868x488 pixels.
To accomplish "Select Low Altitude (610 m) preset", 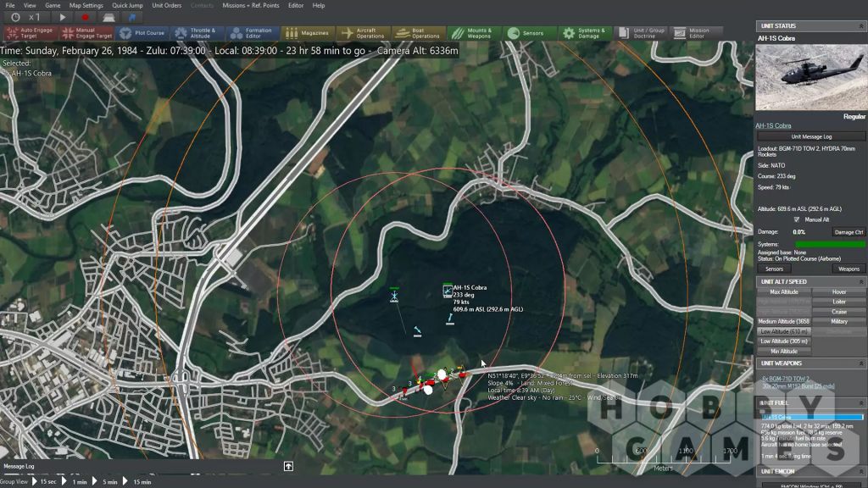I will tap(784, 331).
